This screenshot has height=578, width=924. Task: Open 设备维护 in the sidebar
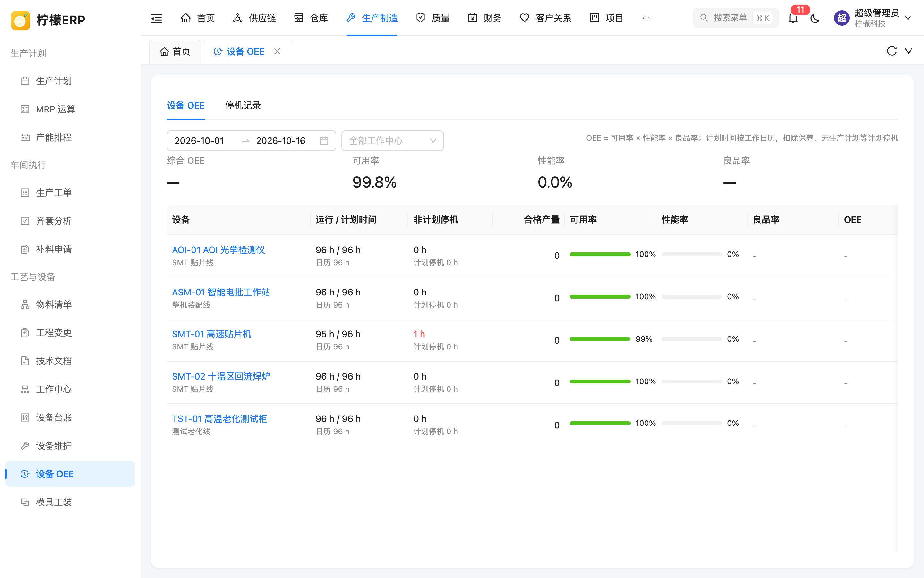[70, 446]
